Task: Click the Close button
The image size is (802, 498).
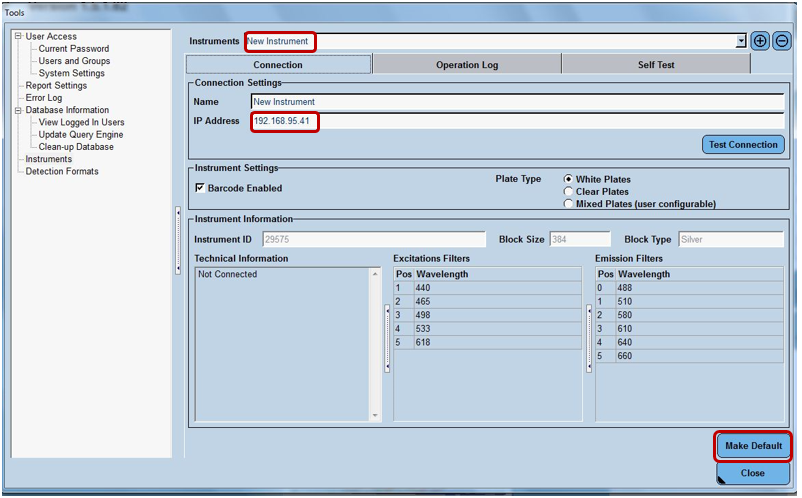Action: tap(753, 473)
